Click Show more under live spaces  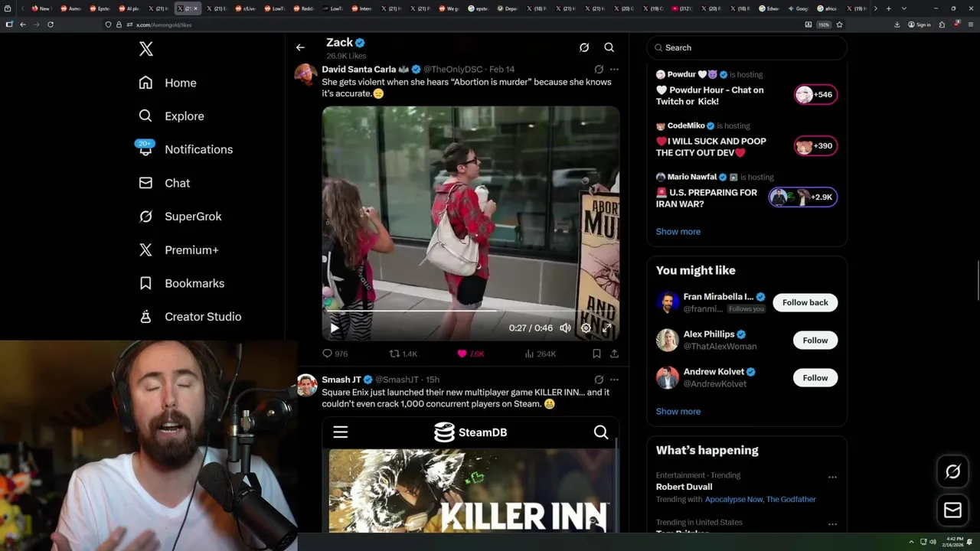pyautogui.click(x=678, y=231)
